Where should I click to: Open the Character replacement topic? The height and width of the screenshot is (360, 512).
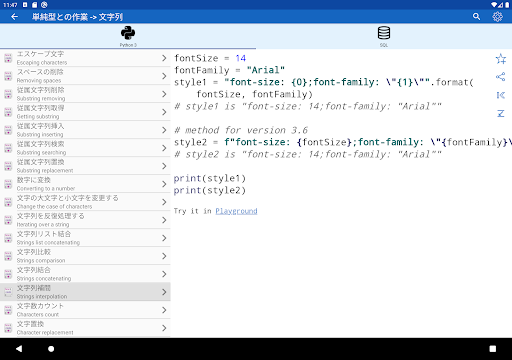point(85,328)
